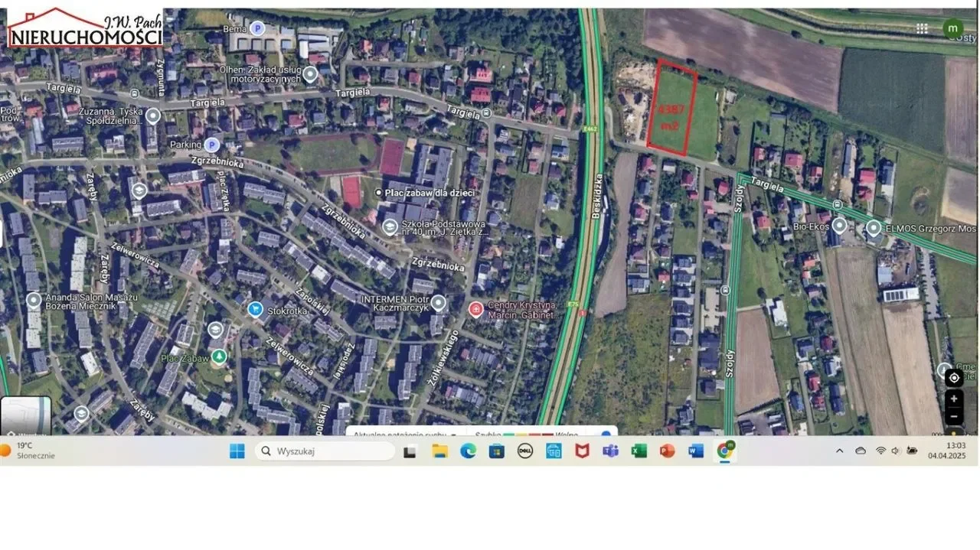Image resolution: width=980 pixels, height=550 pixels.
Task: Open the Cendry Krystyna medical cabinet pin
Action: (x=475, y=309)
